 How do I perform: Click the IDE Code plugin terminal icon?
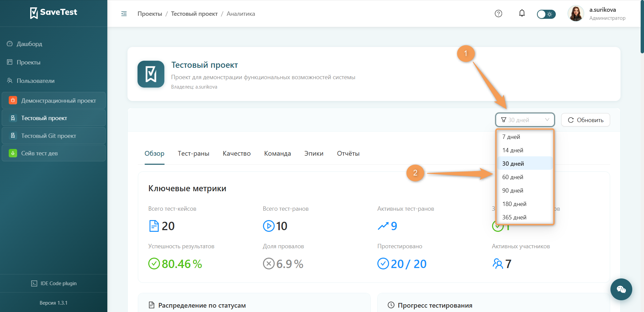click(34, 283)
